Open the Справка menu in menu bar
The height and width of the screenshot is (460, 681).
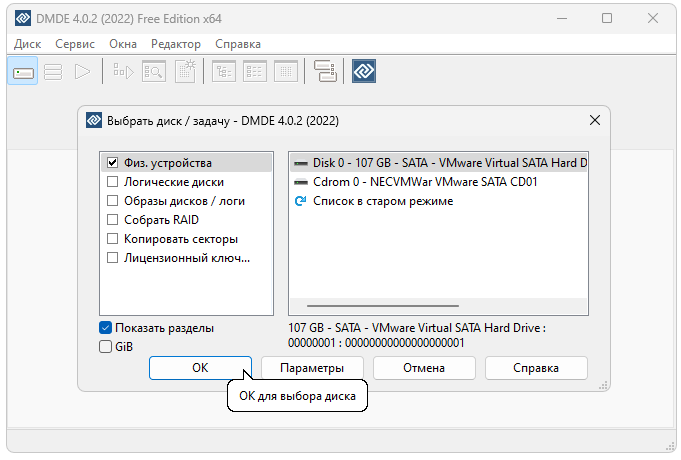238,44
